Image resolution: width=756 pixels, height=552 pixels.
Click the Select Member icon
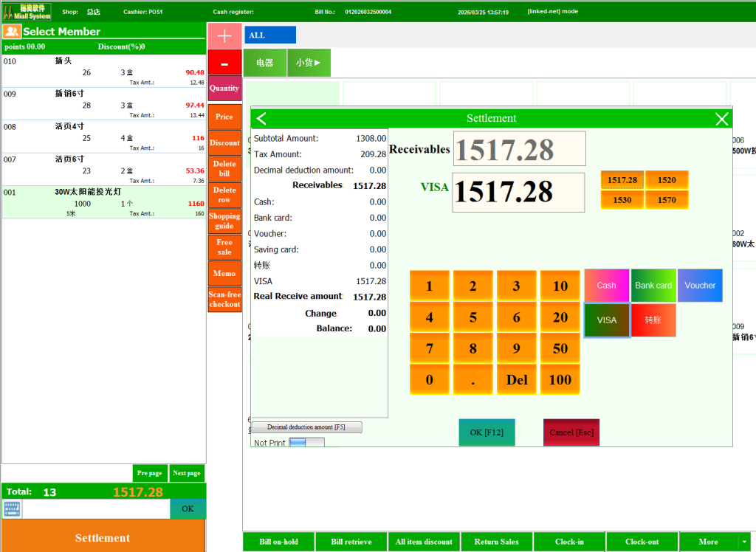pos(12,32)
